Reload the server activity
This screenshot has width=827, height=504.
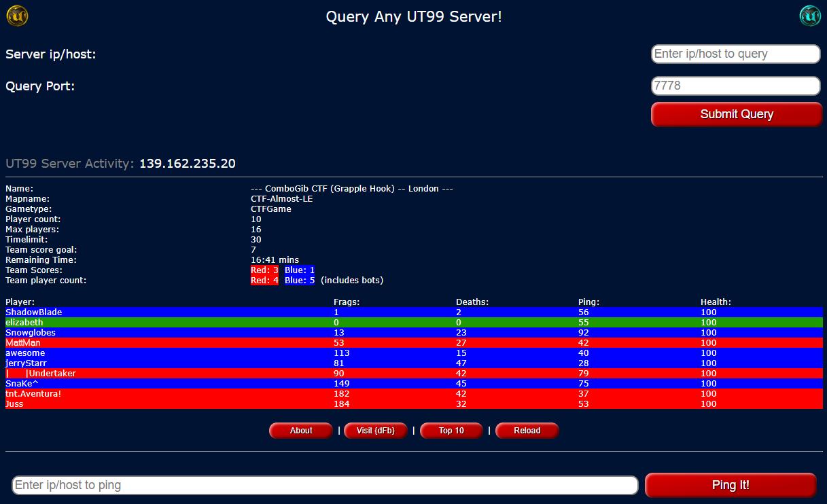click(527, 431)
